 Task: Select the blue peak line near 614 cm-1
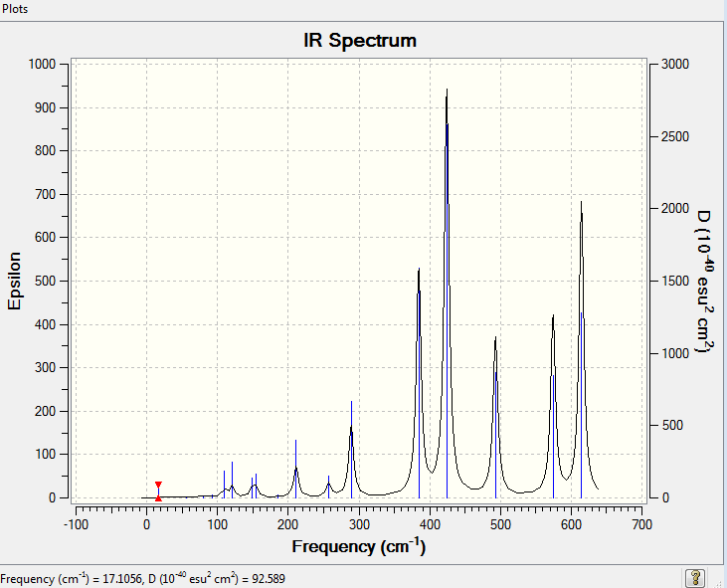click(x=582, y=405)
